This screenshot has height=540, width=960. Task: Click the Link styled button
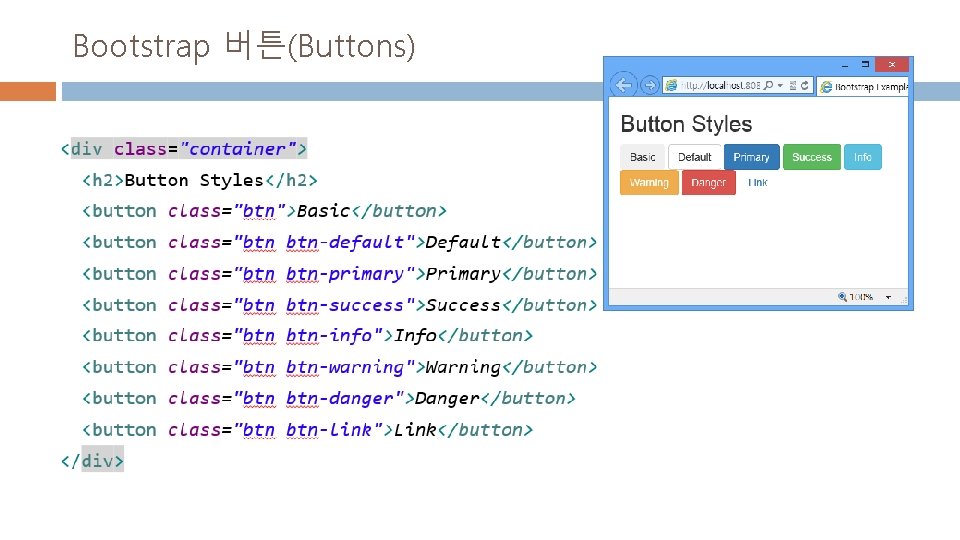point(757,182)
